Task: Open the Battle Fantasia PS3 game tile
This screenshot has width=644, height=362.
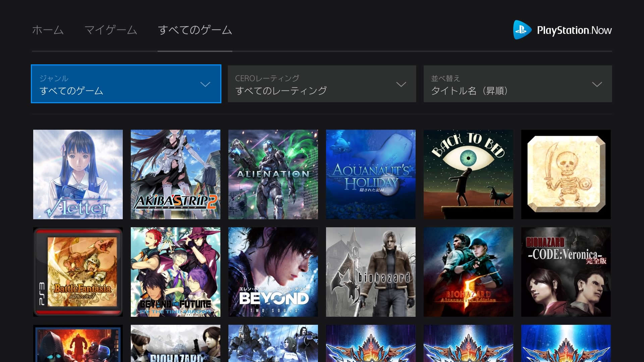Action: [x=78, y=272]
